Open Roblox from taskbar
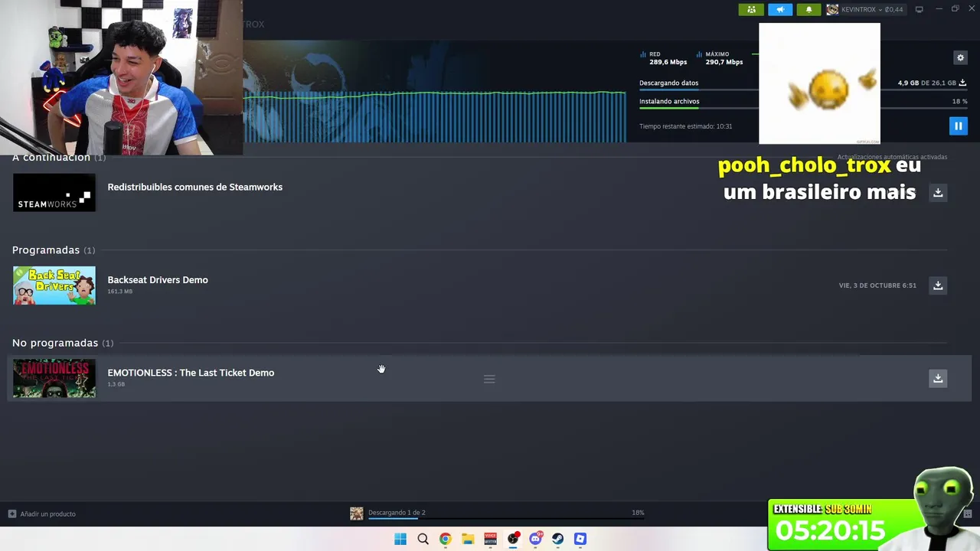Image resolution: width=980 pixels, height=551 pixels. (x=580, y=539)
